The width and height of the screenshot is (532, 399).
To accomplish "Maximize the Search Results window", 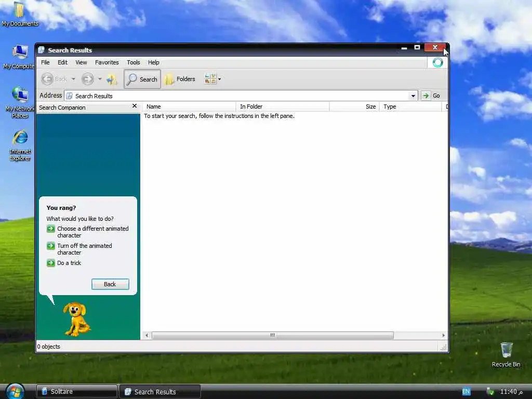I will click(417, 47).
